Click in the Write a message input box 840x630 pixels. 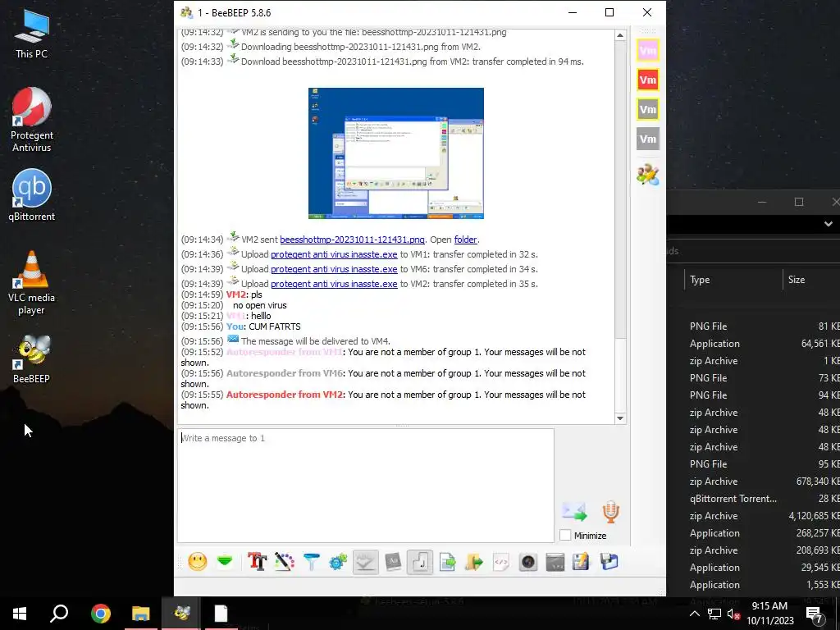point(365,486)
